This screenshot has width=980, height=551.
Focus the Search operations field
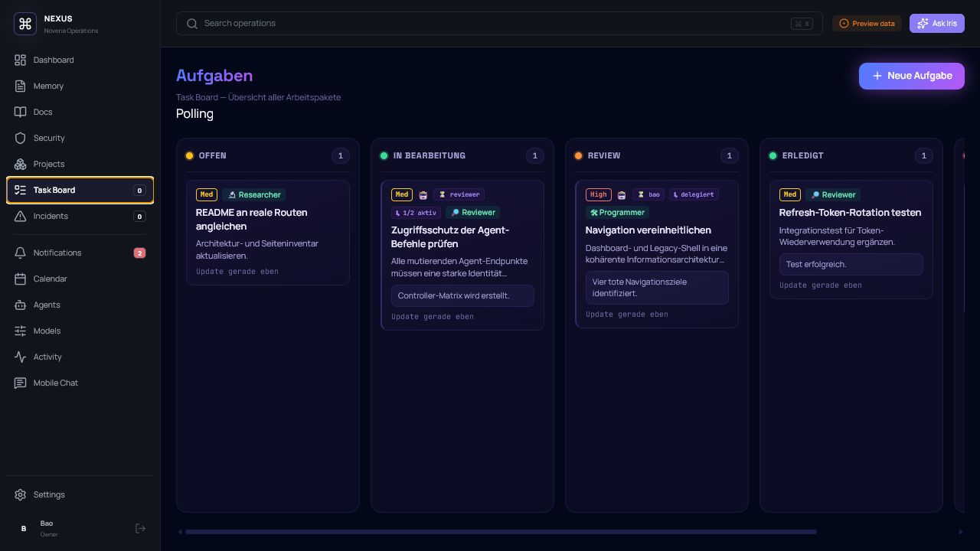(x=499, y=24)
